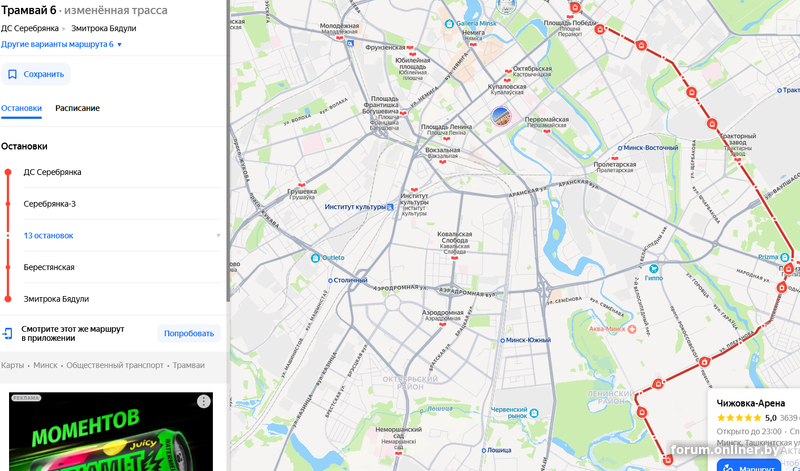Select the Аэродромная metro station marker

click(443, 324)
